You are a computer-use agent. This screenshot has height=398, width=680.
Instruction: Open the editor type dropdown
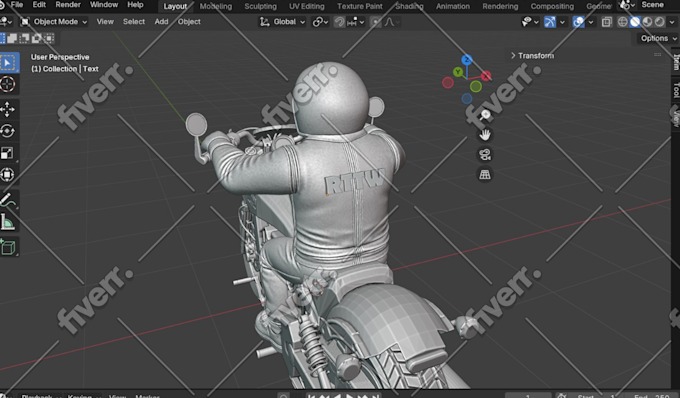[6, 22]
